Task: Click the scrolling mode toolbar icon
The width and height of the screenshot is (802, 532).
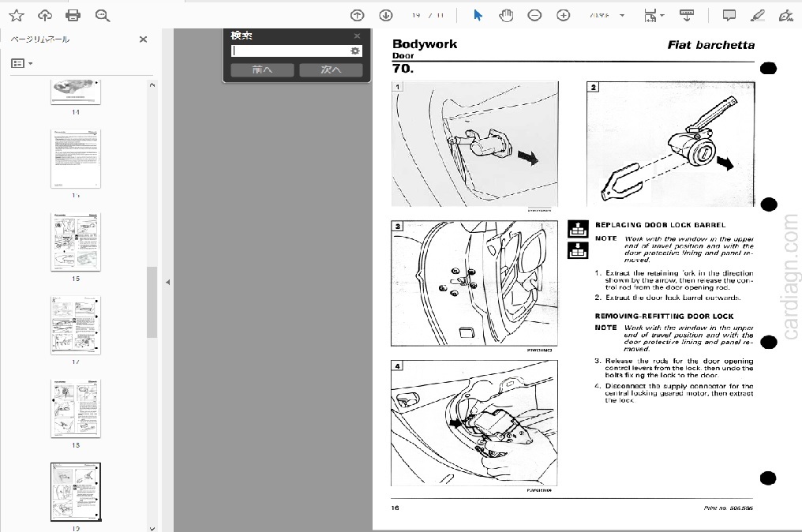Action: (687, 15)
